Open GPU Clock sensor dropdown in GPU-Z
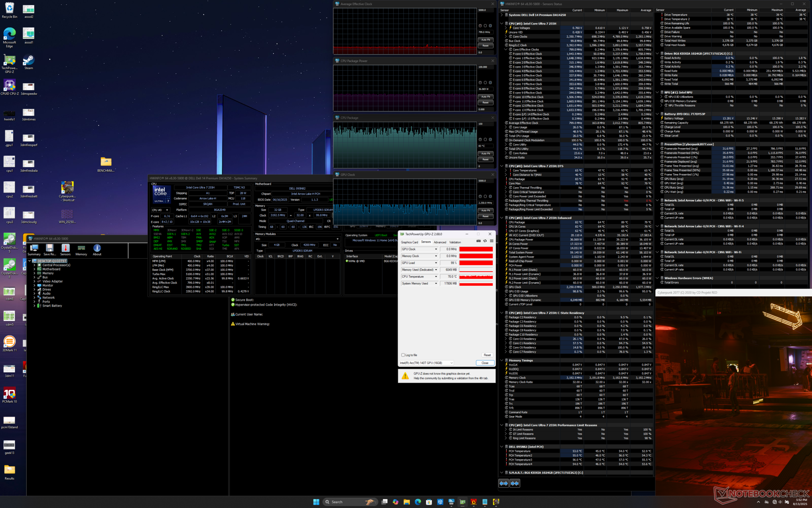Viewport: 812px width, 508px height. point(436,249)
